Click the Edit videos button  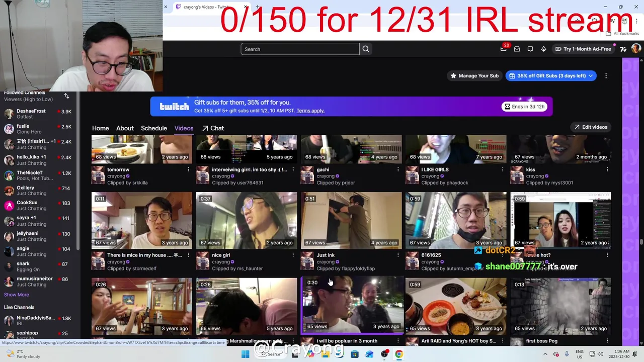[x=591, y=127]
